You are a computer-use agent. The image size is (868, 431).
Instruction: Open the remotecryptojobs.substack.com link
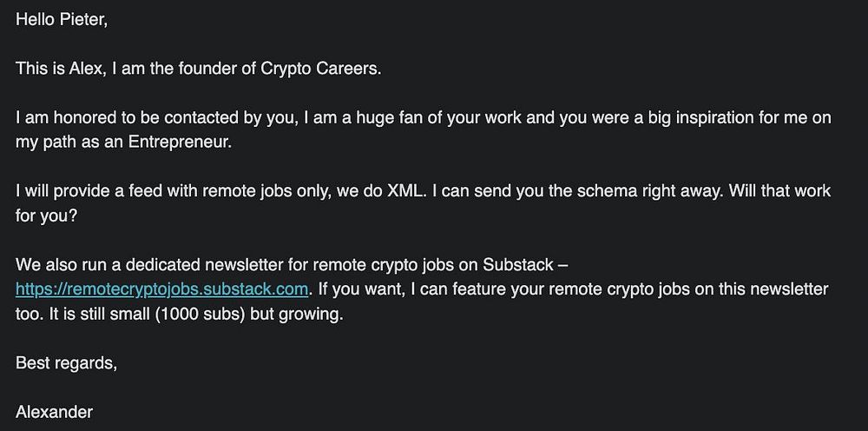coord(162,288)
